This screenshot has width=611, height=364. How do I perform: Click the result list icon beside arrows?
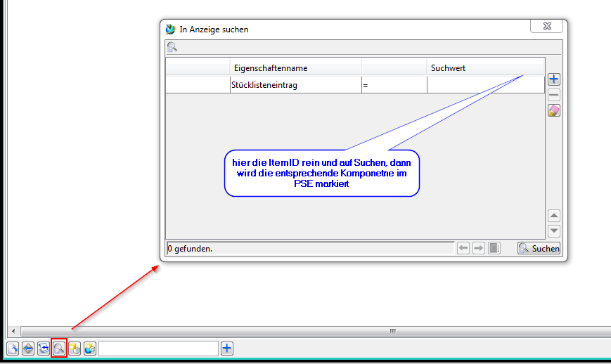pos(494,248)
